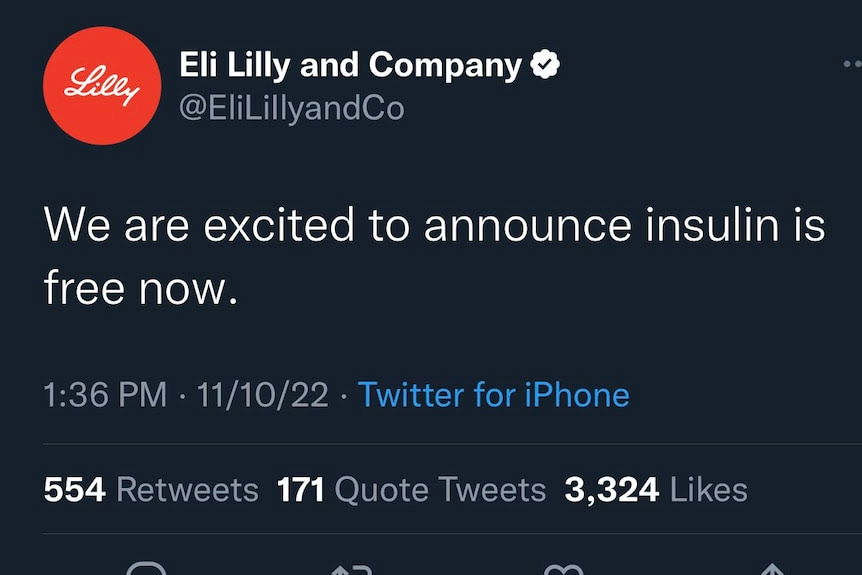Tap the retweet arrows icon
Screen dimensions: 862x575
352,570
